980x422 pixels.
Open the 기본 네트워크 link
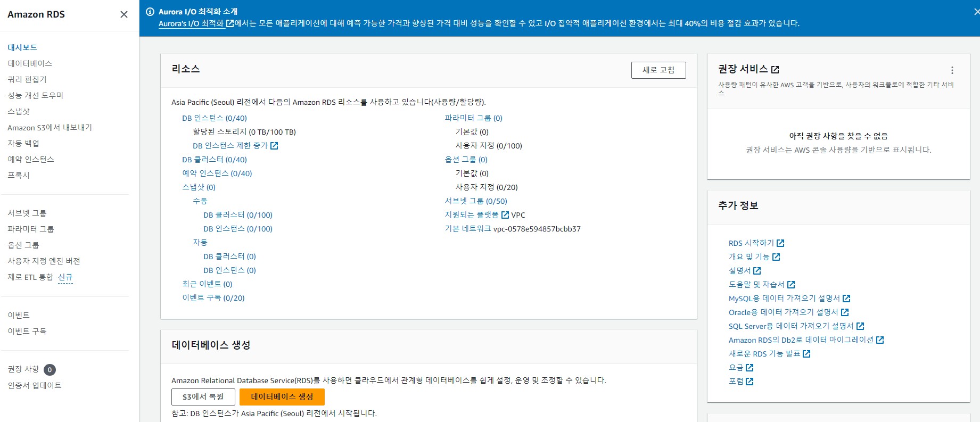coord(468,229)
